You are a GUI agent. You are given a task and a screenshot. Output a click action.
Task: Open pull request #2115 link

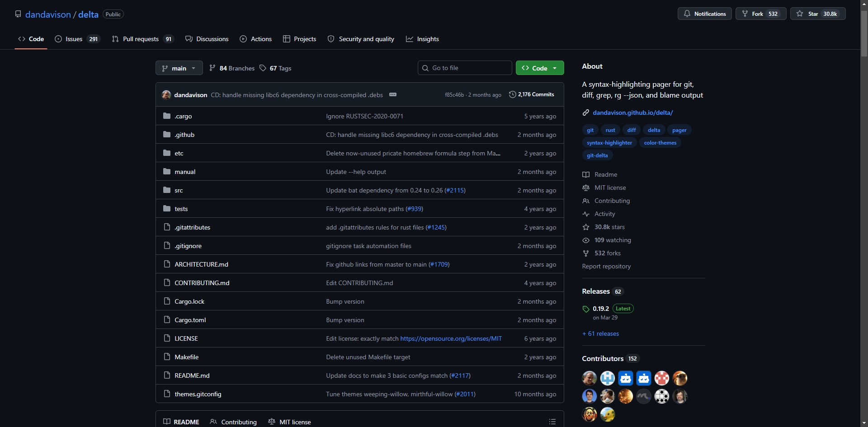[x=455, y=190]
